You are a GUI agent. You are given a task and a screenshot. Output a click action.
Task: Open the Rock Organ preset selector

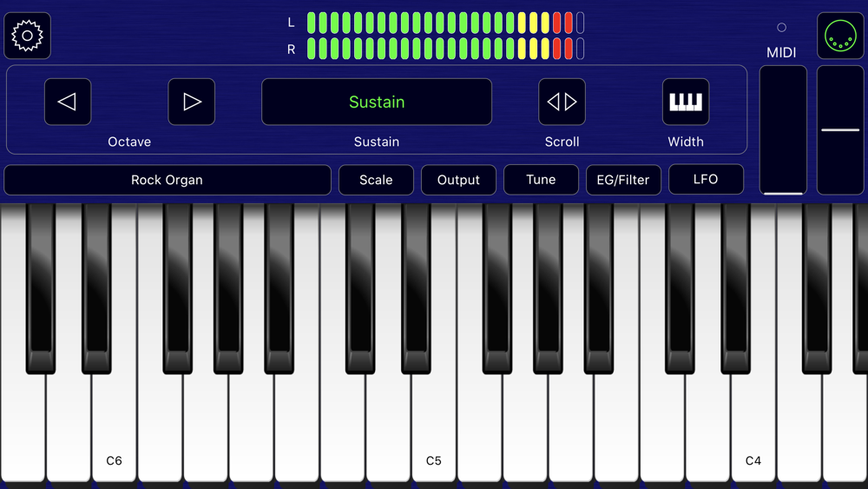(168, 180)
